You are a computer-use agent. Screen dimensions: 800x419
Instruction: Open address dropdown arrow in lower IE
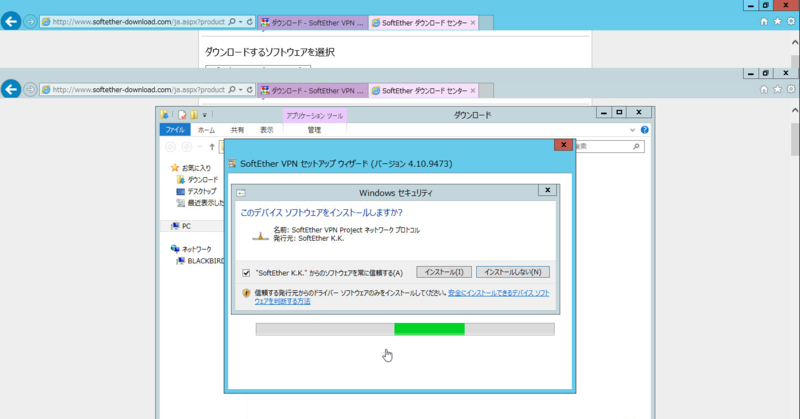[240, 90]
